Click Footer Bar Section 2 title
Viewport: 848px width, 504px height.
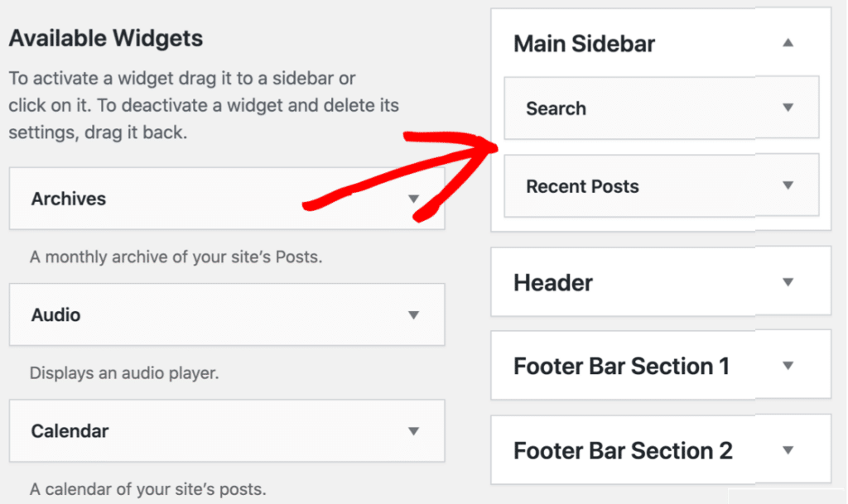[623, 449]
